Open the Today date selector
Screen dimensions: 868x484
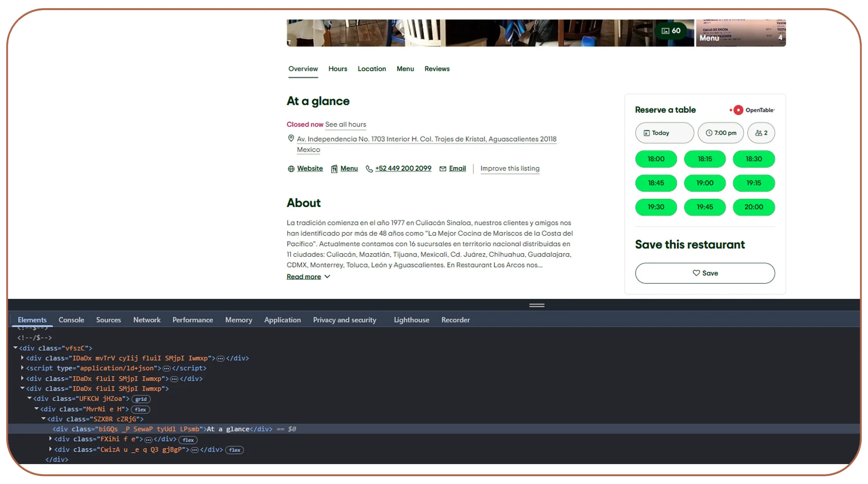tap(664, 133)
